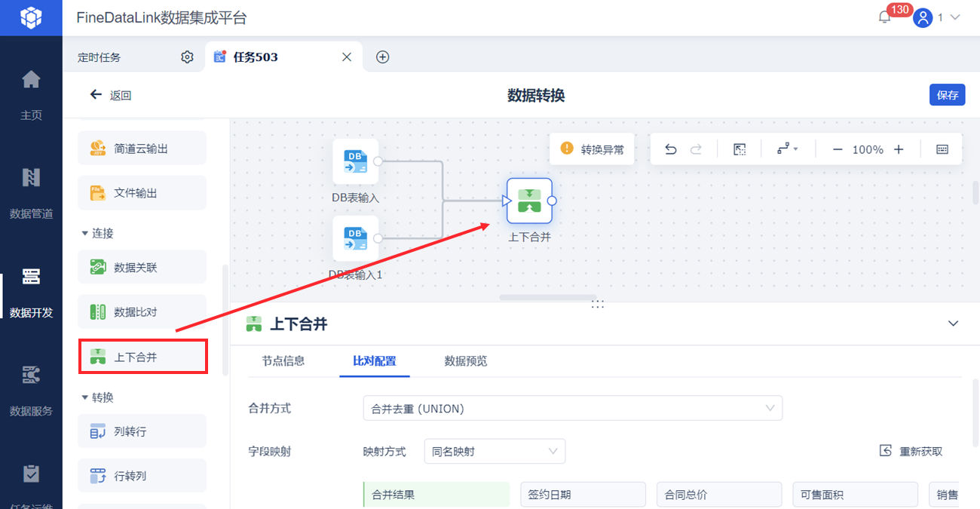Zoom in with the plus button

click(899, 149)
